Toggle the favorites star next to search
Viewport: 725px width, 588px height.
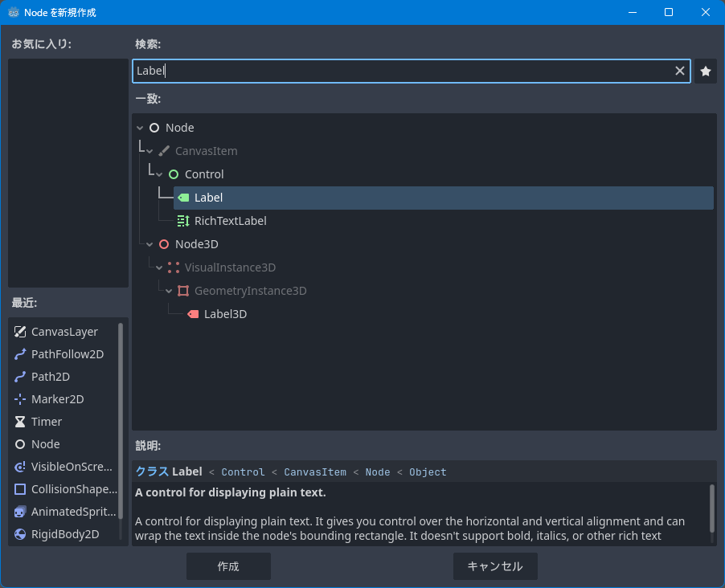(x=705, y=71)
